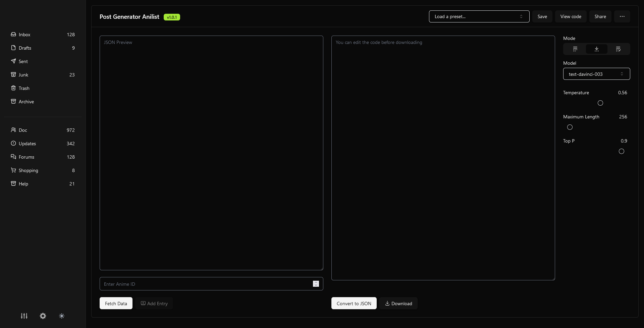Click the Share button
This screenshot has width=644, height=328.
(600, 16)
